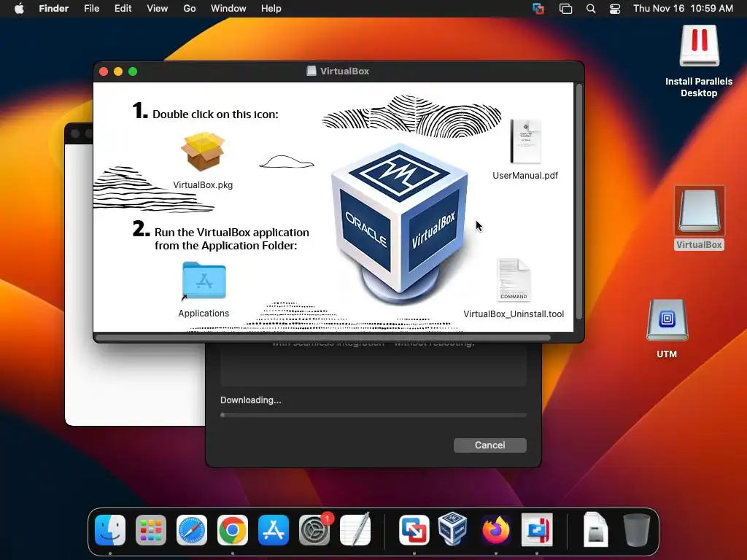The width and height of the screenshot is (747, 560).
Task: Open Control Center in the menu bar
Action: click(615, 9)
